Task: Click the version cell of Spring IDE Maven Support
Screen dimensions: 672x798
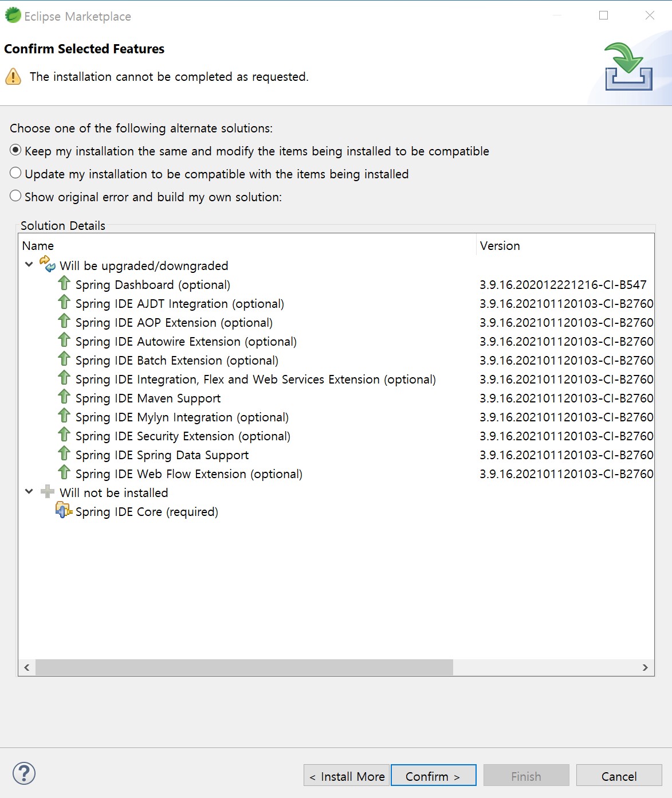Action: pos(567,398)
